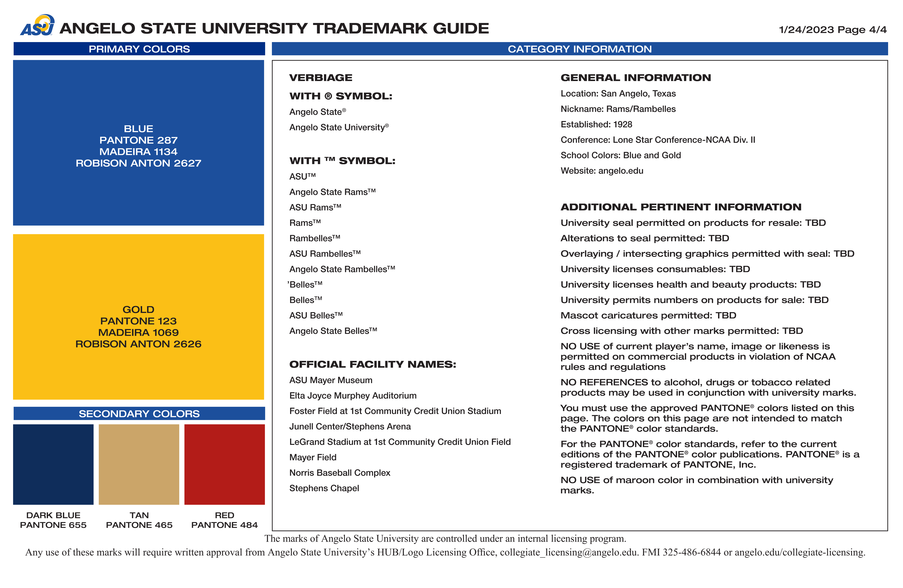Viewport: 903px width, 588px height.
Task: Click 'Cross licensing with other marks permitted' line
Action: (x=682, y=331)
